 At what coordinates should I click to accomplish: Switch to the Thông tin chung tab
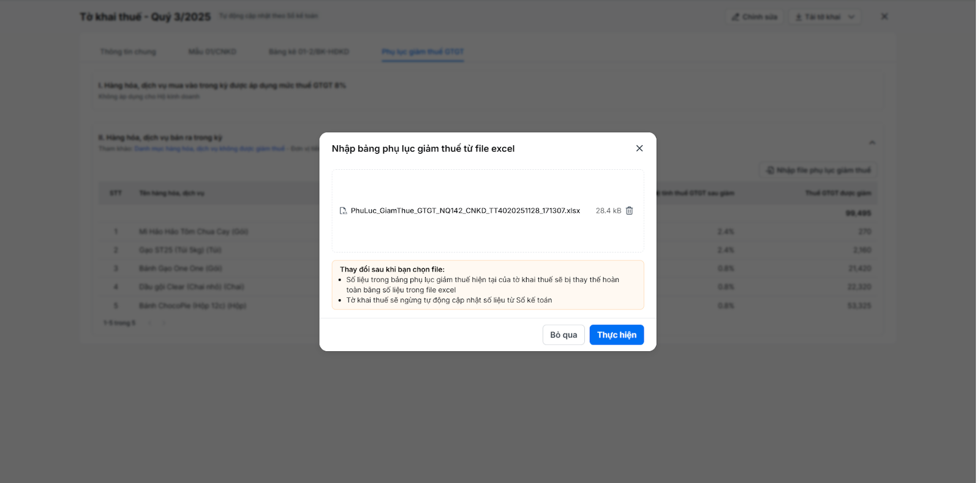(x=128, y=51)
